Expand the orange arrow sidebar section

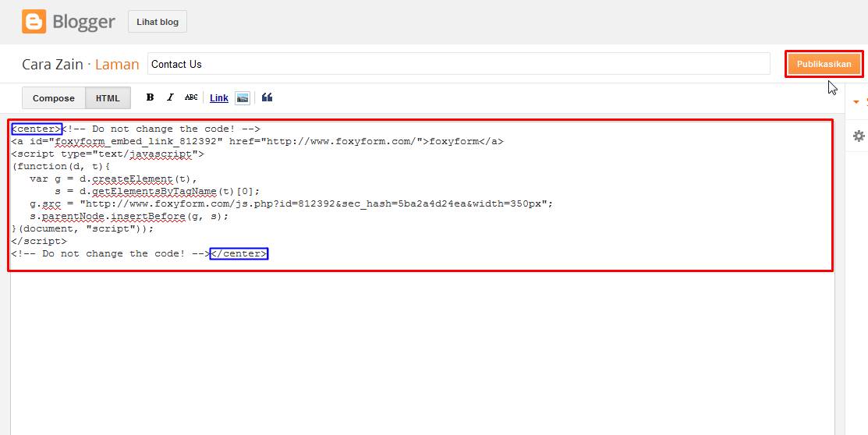click(857, 102)
